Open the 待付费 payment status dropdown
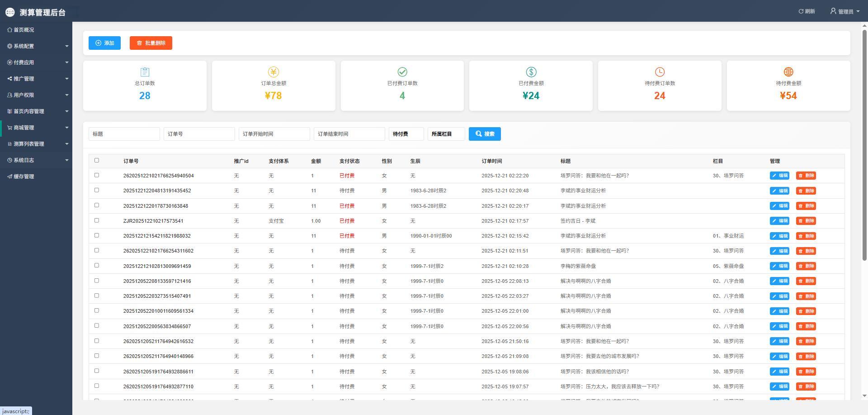The height and width of the screenshot is (415, 868). click(x=406, y=134)
